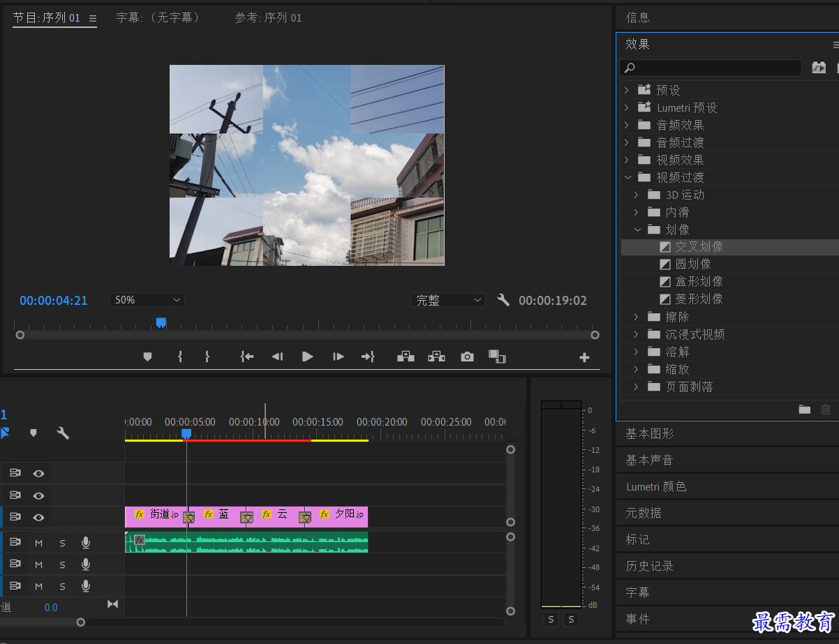Enable voice-over record on first audio track
839x644 pixels.
pyautogui.click(x=86, y=543)
